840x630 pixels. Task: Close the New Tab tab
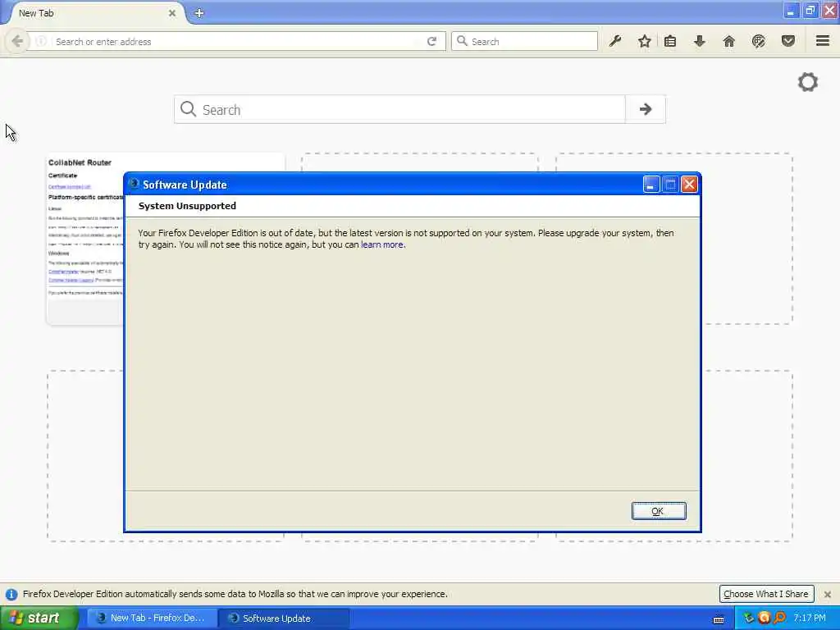click(x=172, y=13)
